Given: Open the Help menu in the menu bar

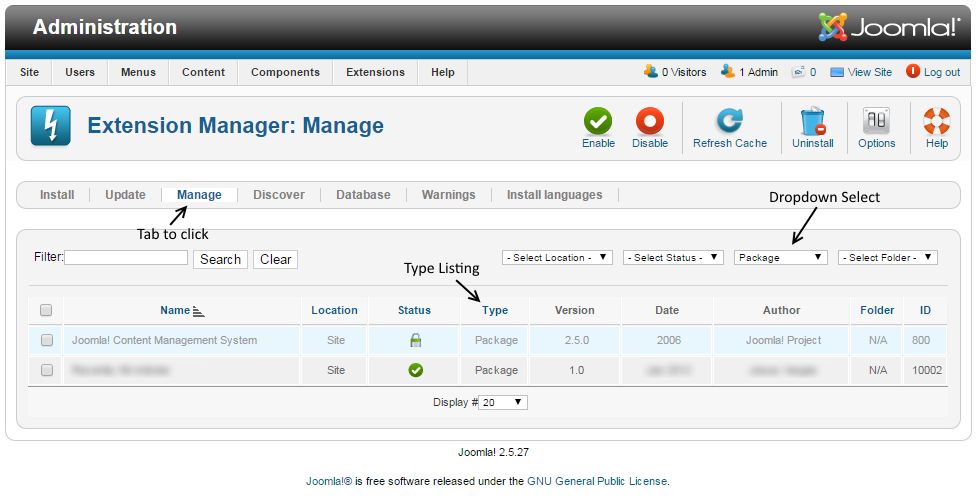Looking at the screenshot, I should (x=442, y=72).
